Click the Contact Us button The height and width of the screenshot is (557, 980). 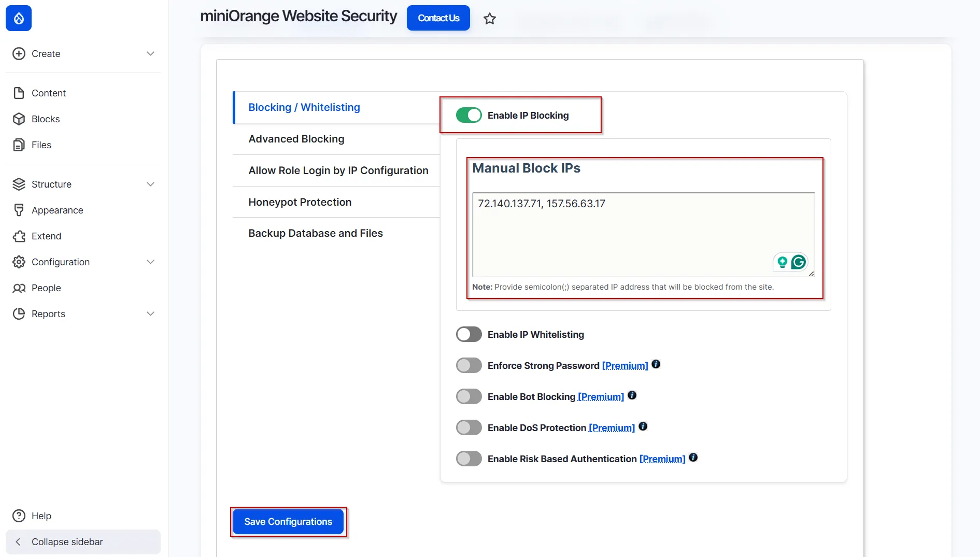438,18
